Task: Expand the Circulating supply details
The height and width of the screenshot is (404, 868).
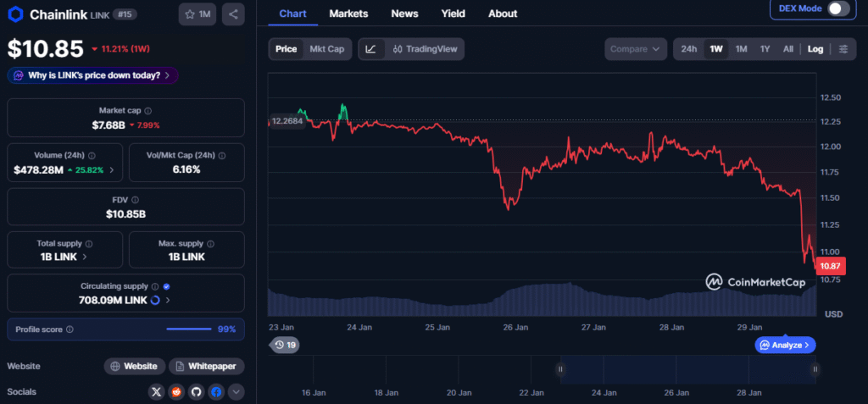Action: (168, 300)
